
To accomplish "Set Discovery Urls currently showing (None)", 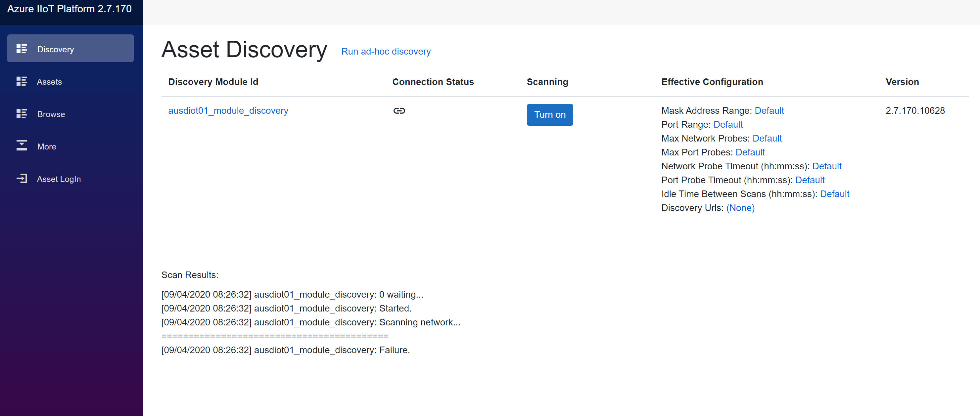I will pos(740,208).
